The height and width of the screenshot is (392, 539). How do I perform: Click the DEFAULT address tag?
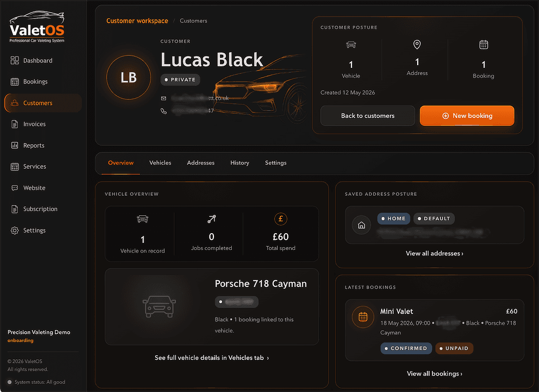[434, 219]
